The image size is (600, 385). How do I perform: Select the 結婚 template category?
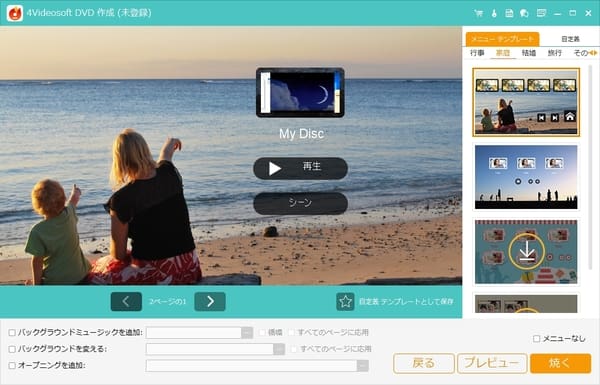(x=529, y=53)
